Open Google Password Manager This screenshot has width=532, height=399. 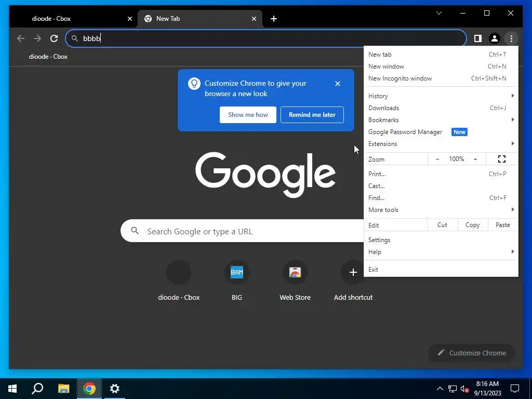point(441,132)
